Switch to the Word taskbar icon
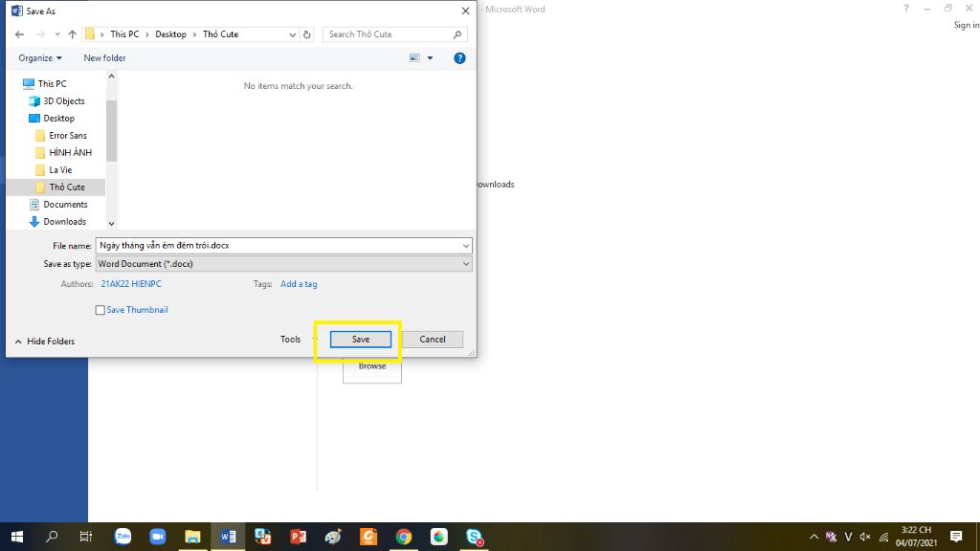980x551 pixels. pyautogui.click(x=228, y=537)
